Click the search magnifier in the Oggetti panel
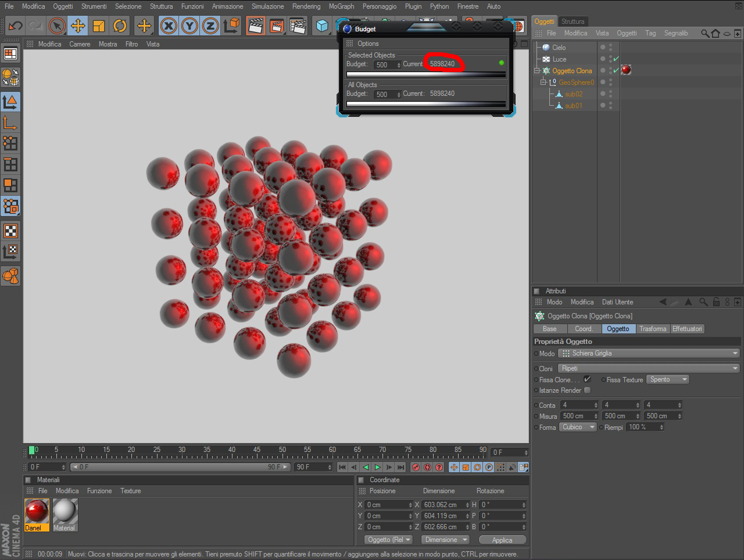 pos(705,33)
